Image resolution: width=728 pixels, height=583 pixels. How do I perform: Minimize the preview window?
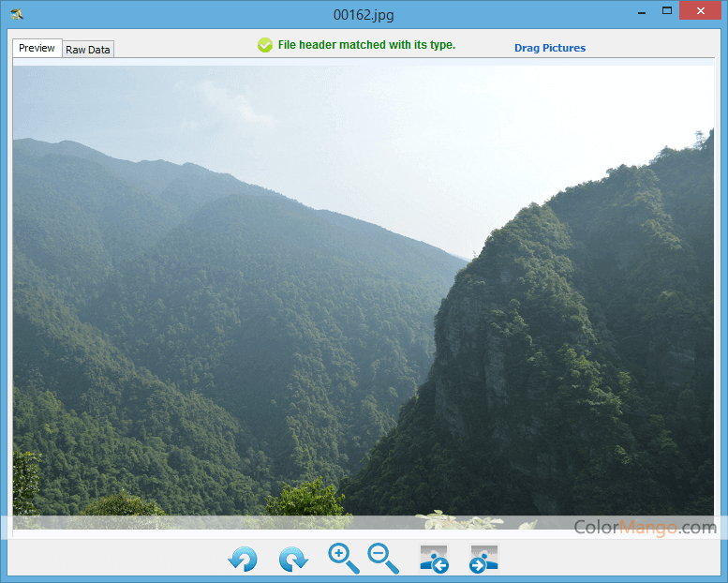642,11
